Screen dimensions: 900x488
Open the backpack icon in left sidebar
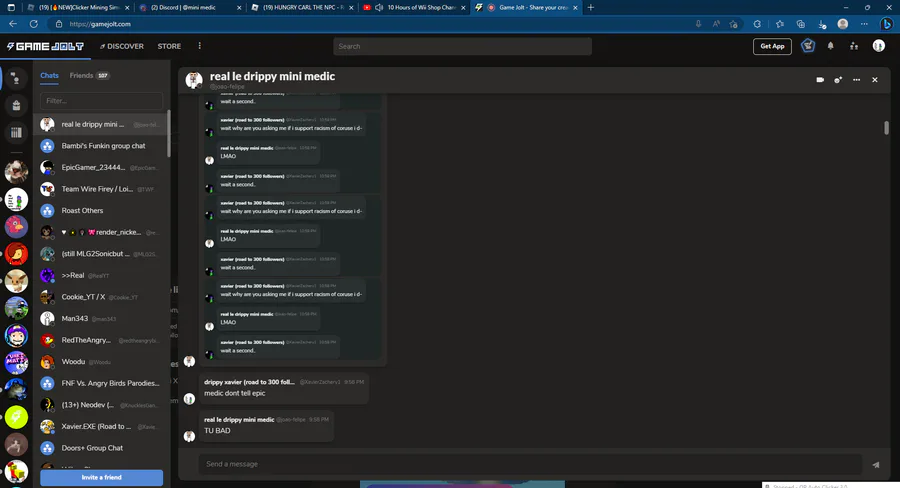(x=16, y=106)
